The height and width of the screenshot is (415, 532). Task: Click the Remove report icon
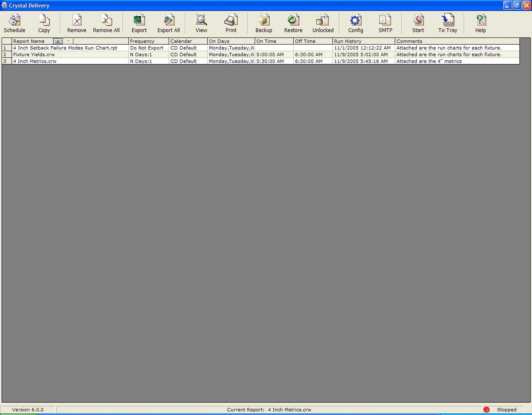(x=77, y=23)
